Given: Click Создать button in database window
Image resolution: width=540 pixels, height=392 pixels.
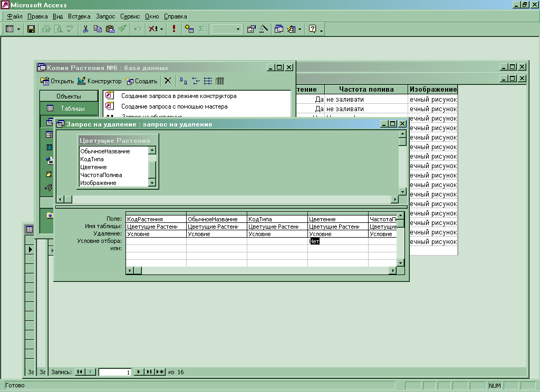Looking at the screenshot, I should pyautogui.click(x=141, y=81).
